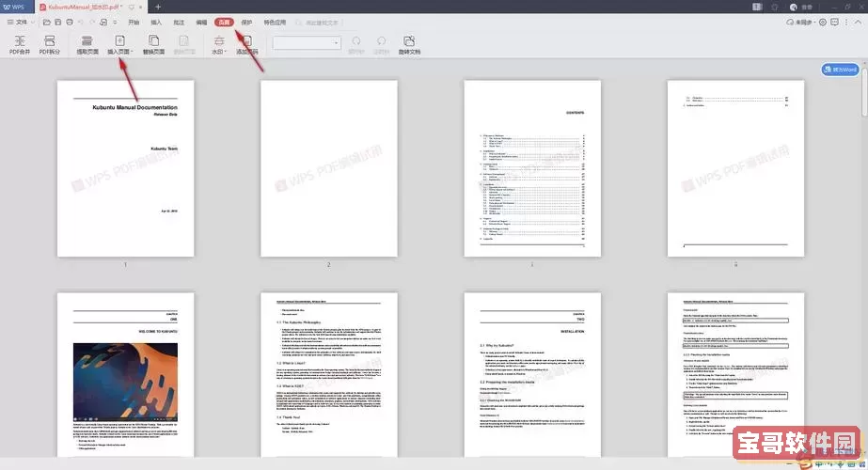Click the open folder icon in quick toolbar
Viewport: 868px width, 470px height.
coord(46,23)
